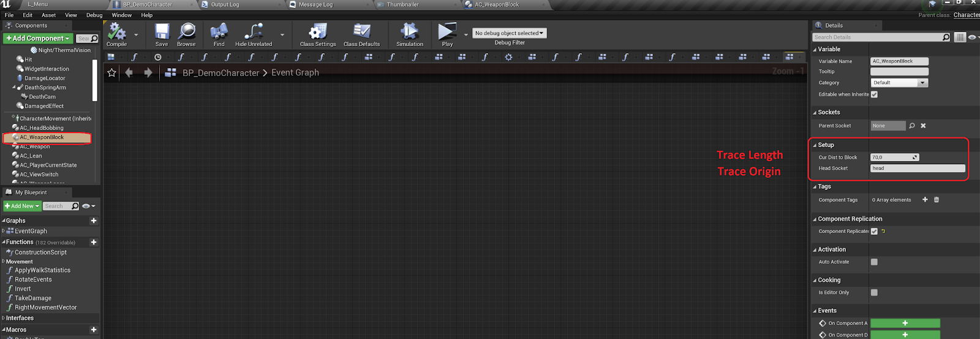Open My Blueprint view options eye
This screenshot has width=980, height=339.
[89, 206]
